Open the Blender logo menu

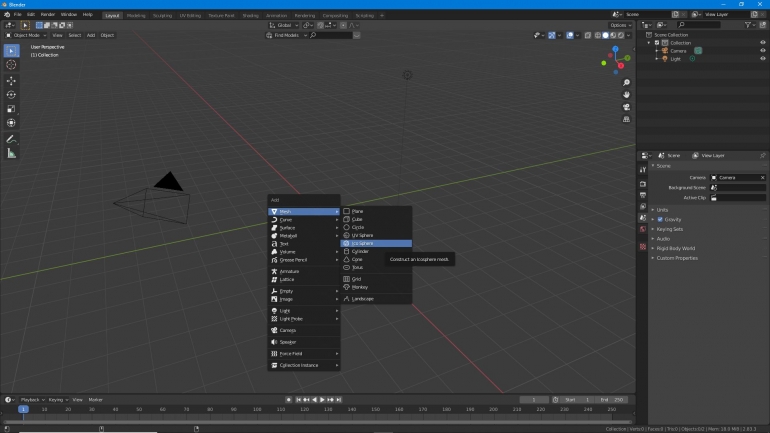click(7, 15)
